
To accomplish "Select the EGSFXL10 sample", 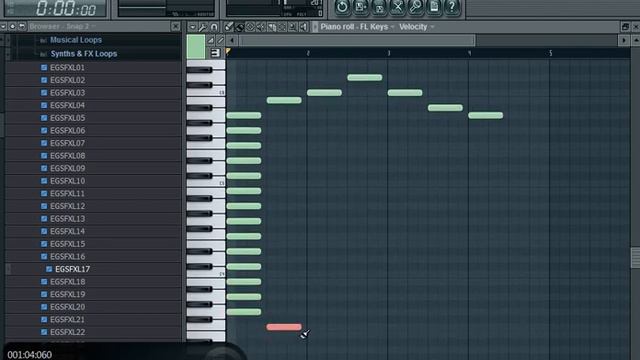I will 67,181.
